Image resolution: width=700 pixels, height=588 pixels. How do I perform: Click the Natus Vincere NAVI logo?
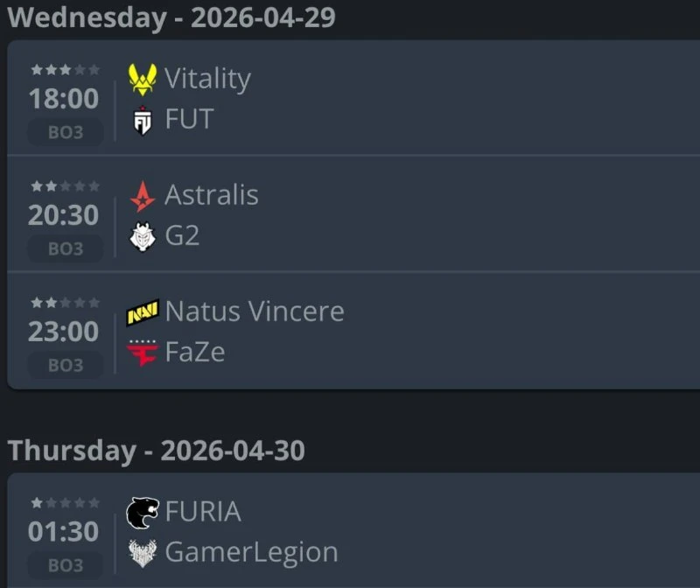(x=143, y=312)
